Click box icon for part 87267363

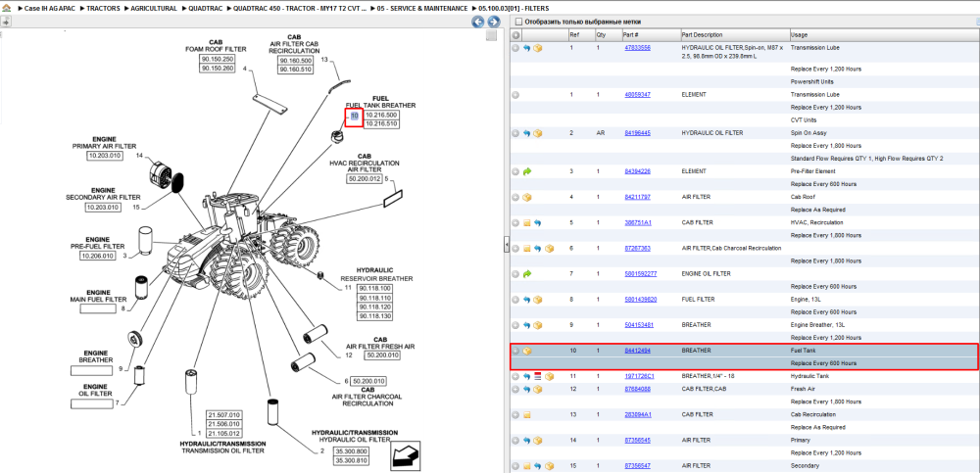(549, 248)
